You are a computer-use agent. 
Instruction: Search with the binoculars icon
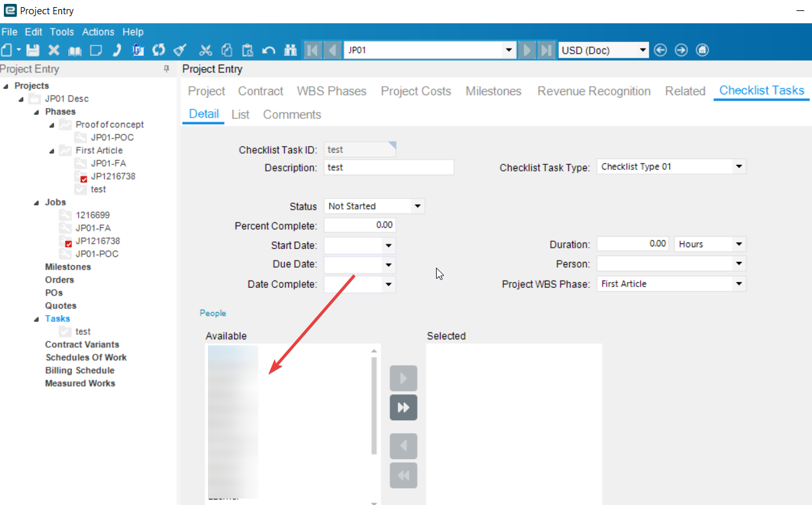(x=290, y=50)
